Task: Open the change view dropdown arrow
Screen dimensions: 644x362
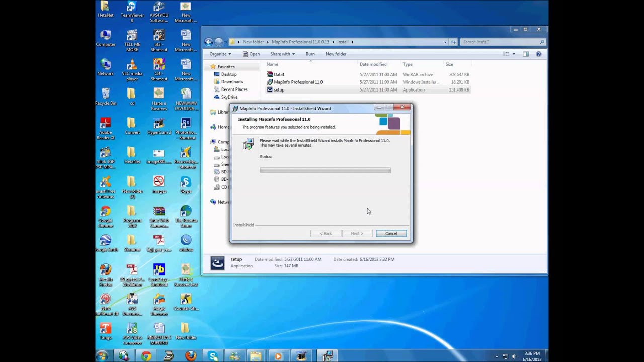Action: pyautogui.click(x=514, y=54)
